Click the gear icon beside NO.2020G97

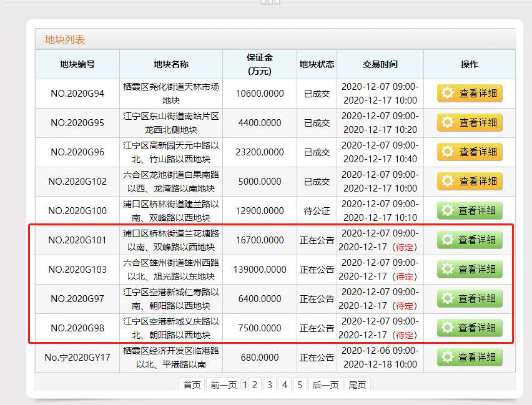pyautogui.click(x=446, y=298)
